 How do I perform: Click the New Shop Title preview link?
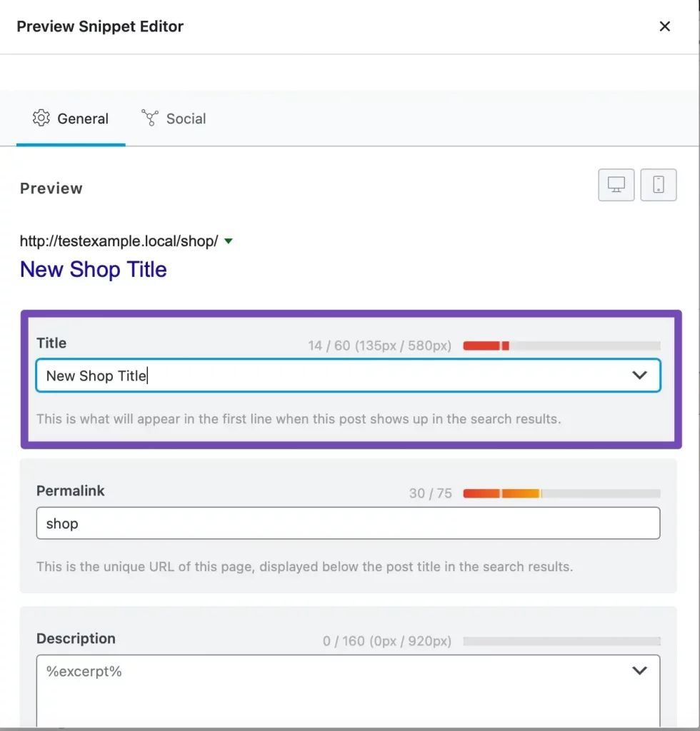(x=94, y=270)
